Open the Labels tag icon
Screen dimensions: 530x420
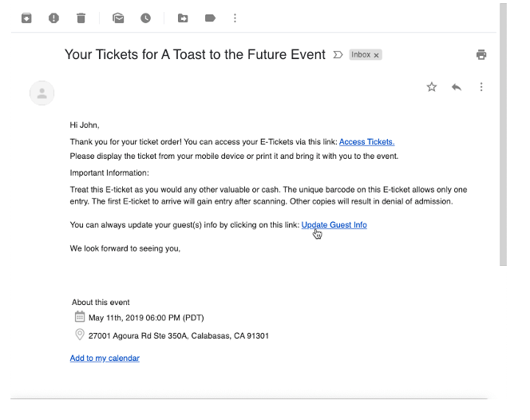coord(210,18)
